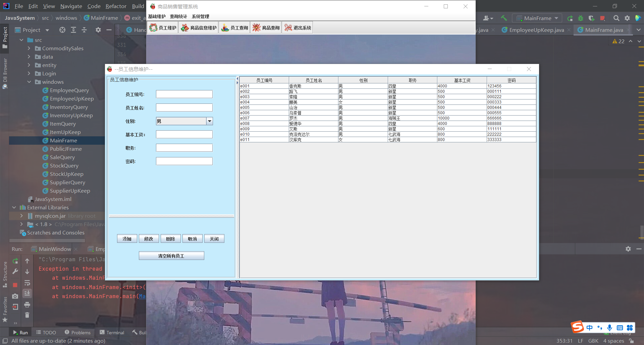
Task: Open StockUpKeep class in Project tree
Action: point(66,174)
